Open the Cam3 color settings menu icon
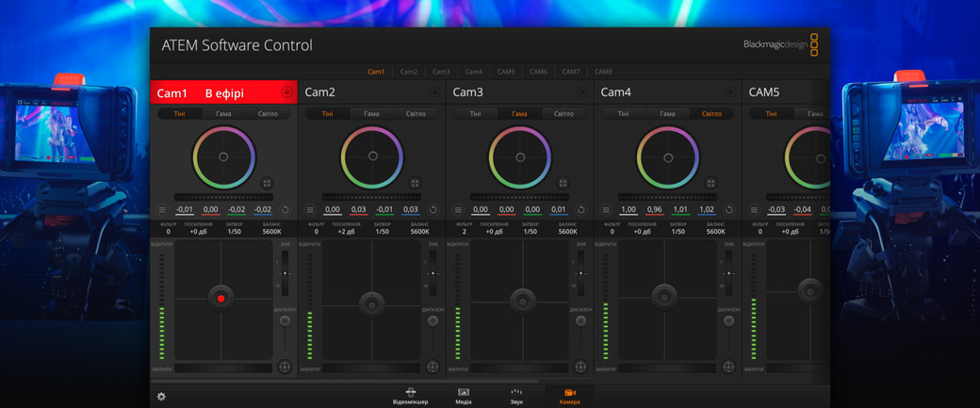This screenshot has width=980, height=408. (x=458, y=210)
